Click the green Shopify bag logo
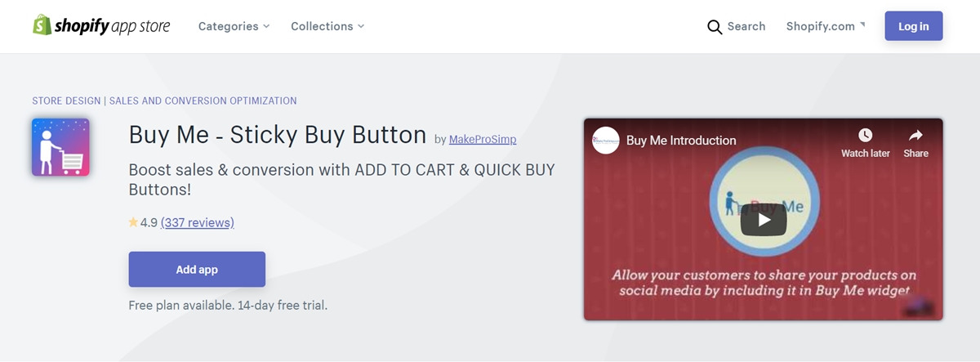The height and width of the screenshot is (362, 980). [x=42, y=25]
